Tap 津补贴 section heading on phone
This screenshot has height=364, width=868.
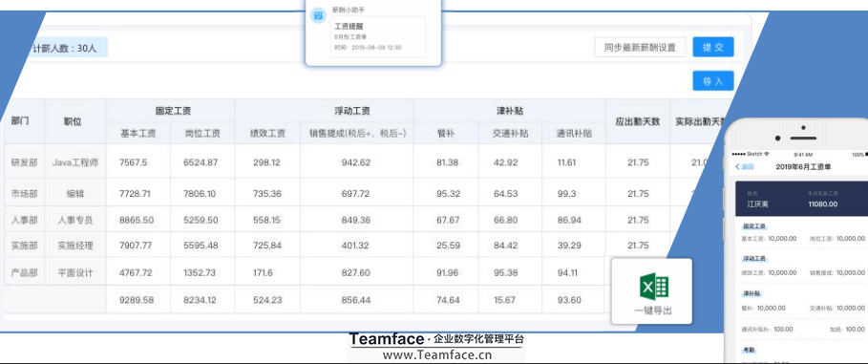[x=751, y=293]
